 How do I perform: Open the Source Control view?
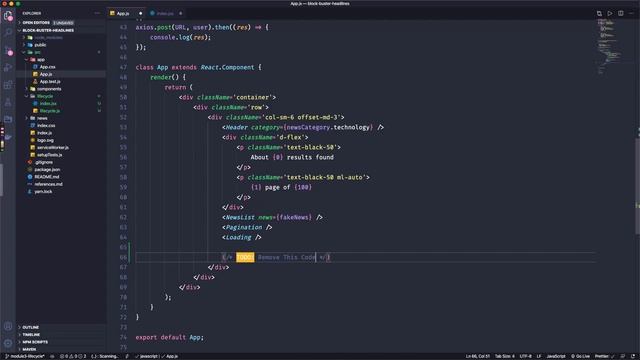coord(8,50)
